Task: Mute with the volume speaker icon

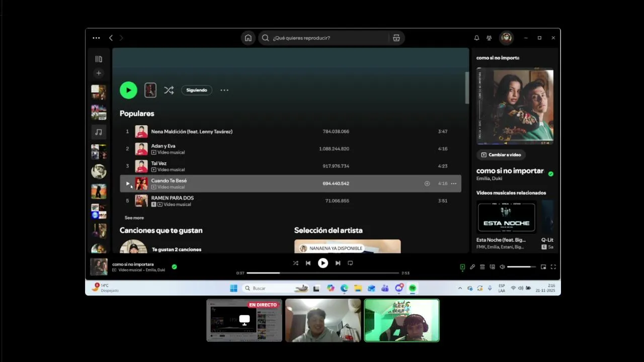Action: click(x=502, y=267)
